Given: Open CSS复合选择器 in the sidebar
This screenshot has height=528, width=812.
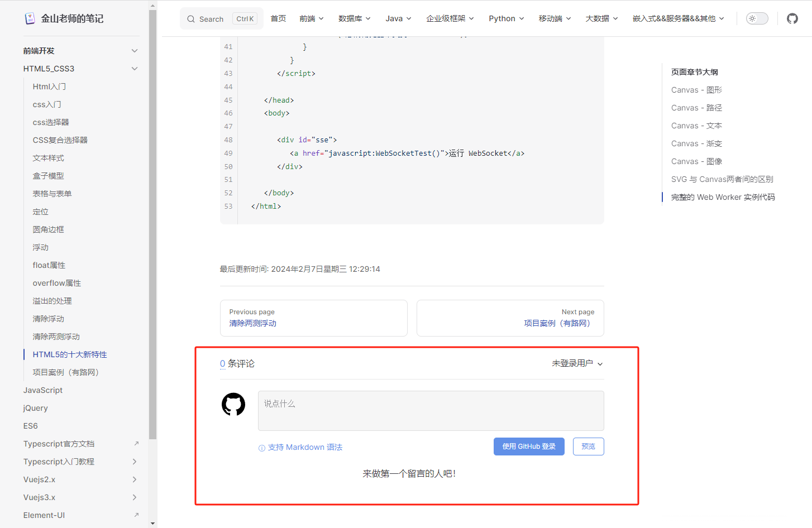Looking at the screenshot, I should (x=60, y=140).
